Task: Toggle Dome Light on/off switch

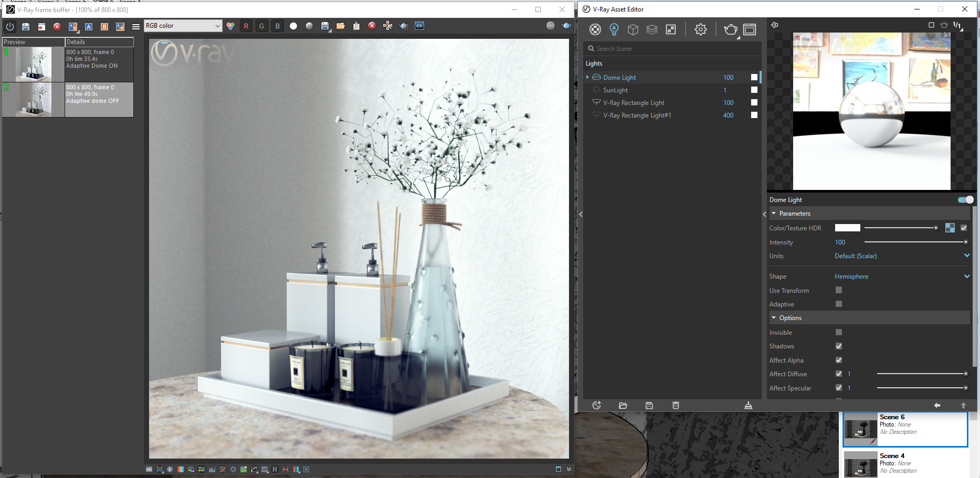Action: pos(965,199)
